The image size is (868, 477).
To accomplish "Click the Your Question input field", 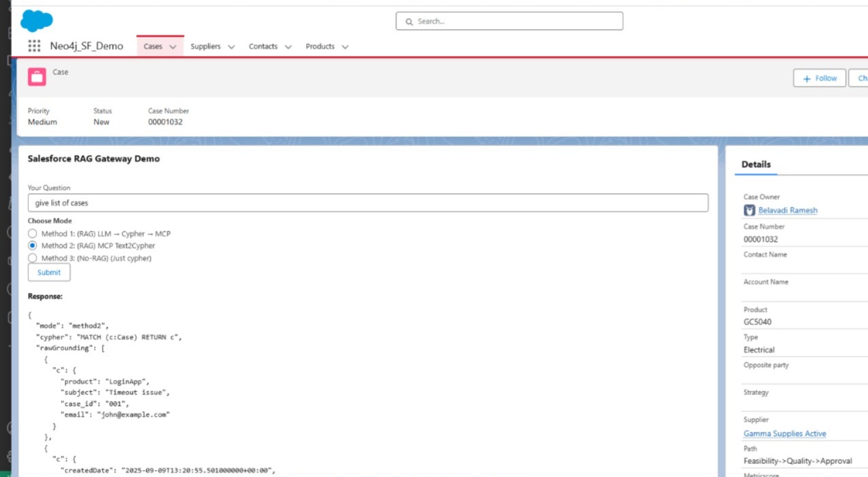I will (x=368, y=203).
